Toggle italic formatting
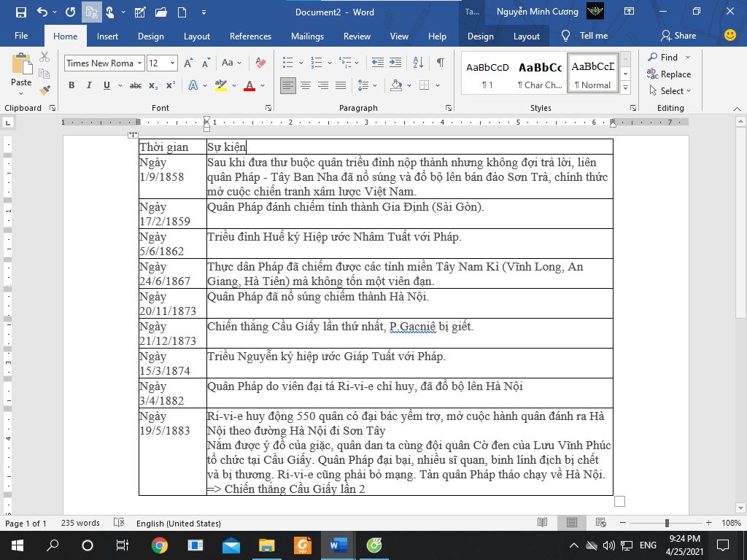 coord(89,85)
